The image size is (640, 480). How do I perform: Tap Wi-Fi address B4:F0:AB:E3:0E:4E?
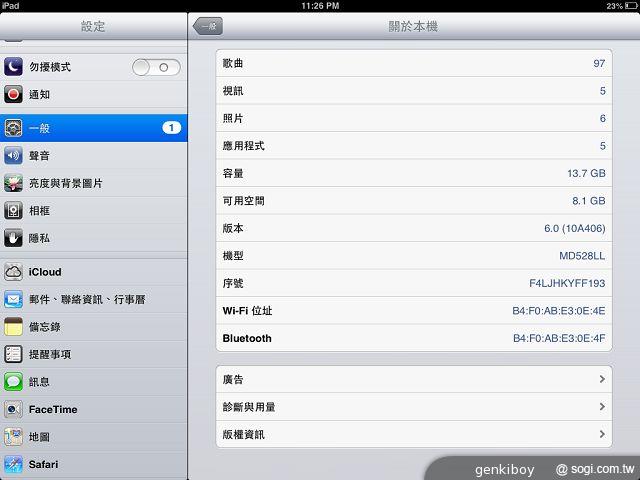coord(559,311)
